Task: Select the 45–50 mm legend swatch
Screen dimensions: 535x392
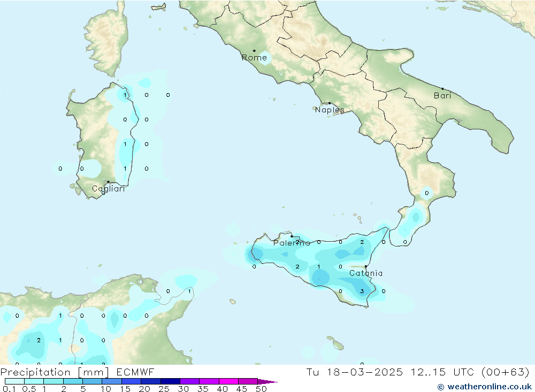Action: pos(248,381)
